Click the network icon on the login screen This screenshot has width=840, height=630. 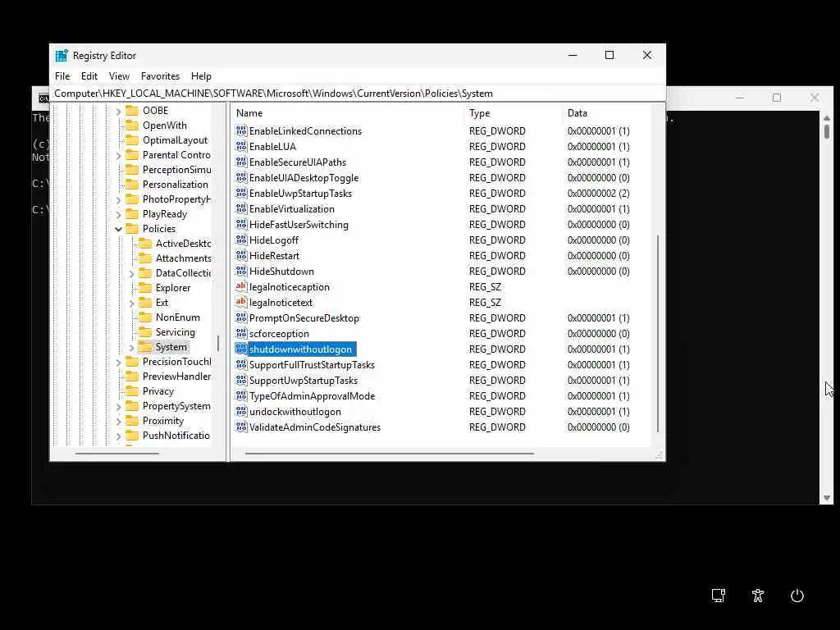[x=719, y=596]
